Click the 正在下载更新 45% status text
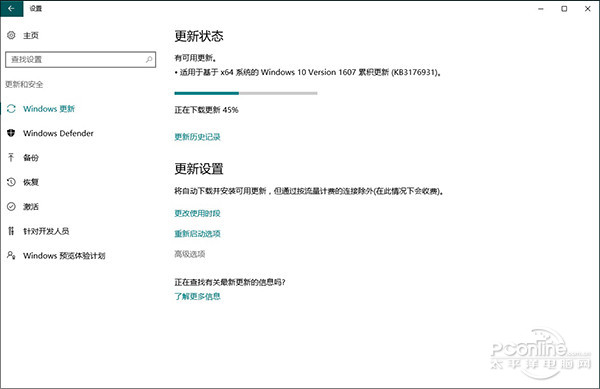This screenshot has height=389, width=600. pyautogui.click(x=206, y=110)
